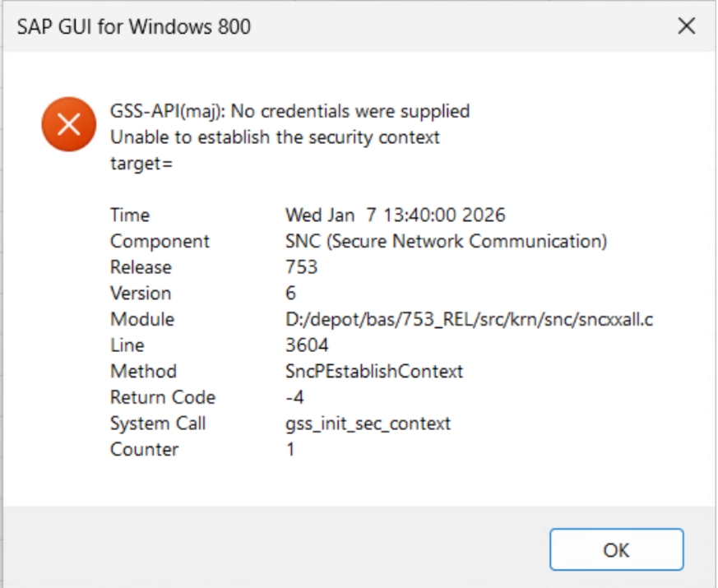
Task: Click the 'Unable to establish the security context' text
Action: coord(275,137)
